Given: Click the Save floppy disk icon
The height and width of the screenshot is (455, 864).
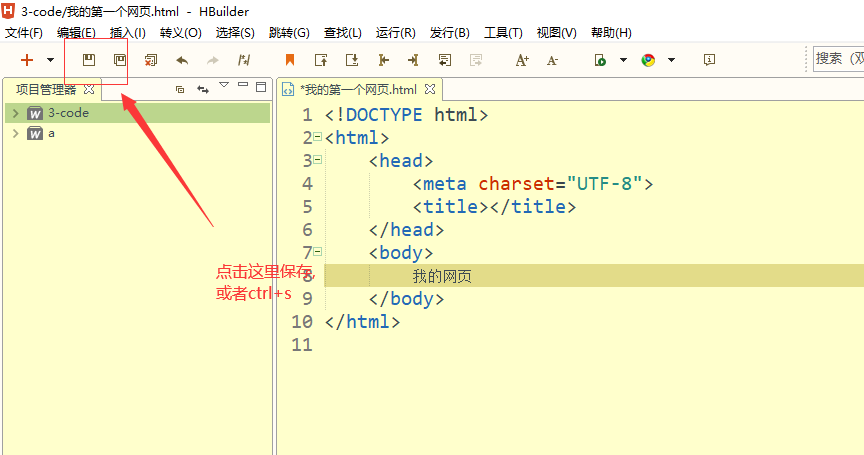Looking at the screenshot, I should tap(89, 60).
